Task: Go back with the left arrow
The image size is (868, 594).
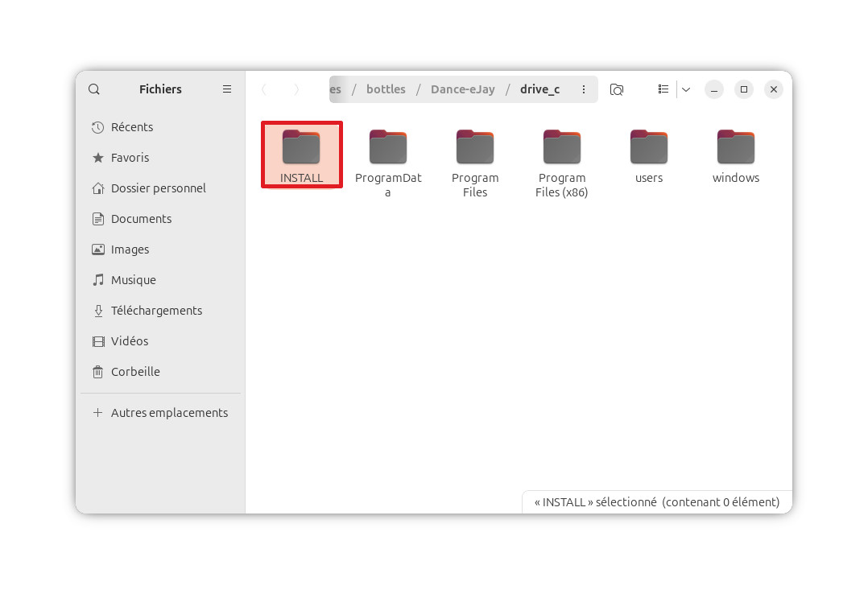Action: [264, 89]
